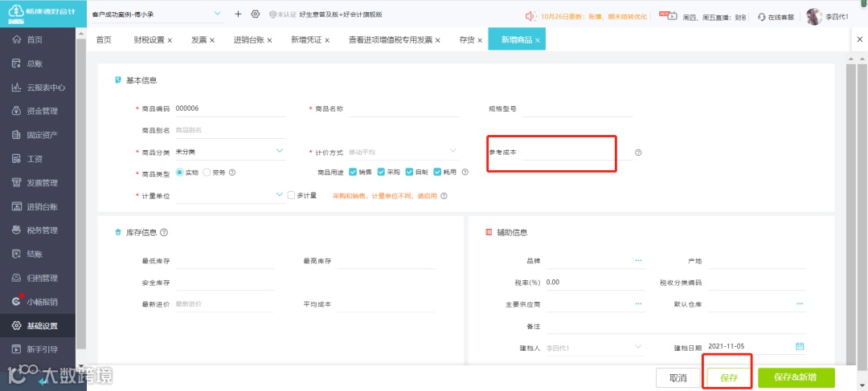Switch to the 发票 tab
The width and height of the screenshot is (868, 391).
199,40
